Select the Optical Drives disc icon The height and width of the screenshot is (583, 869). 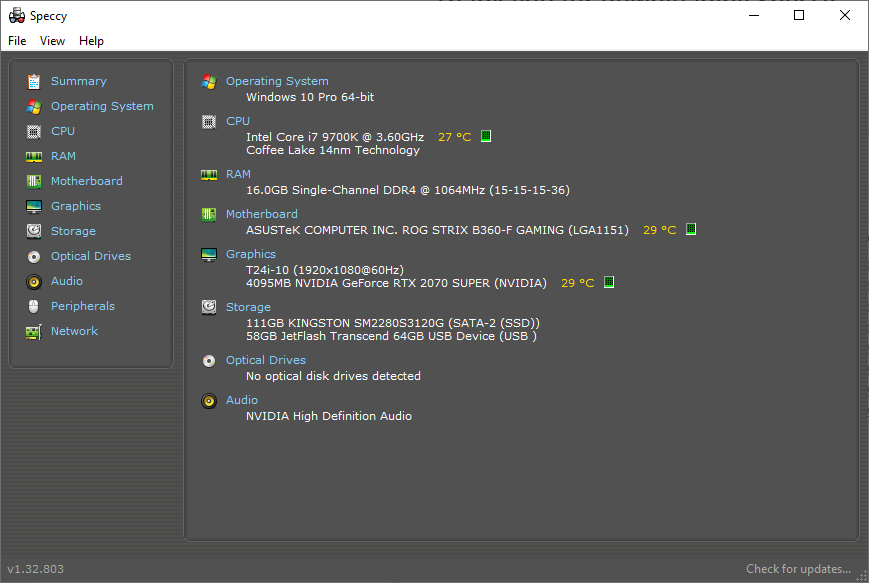(x=33, y=256)
